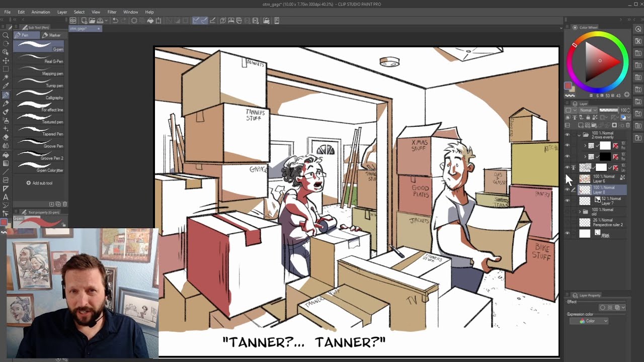Expand the white-thumbnail frame sublayer
The height and width of the screenshot is (362, 644).
585,146
